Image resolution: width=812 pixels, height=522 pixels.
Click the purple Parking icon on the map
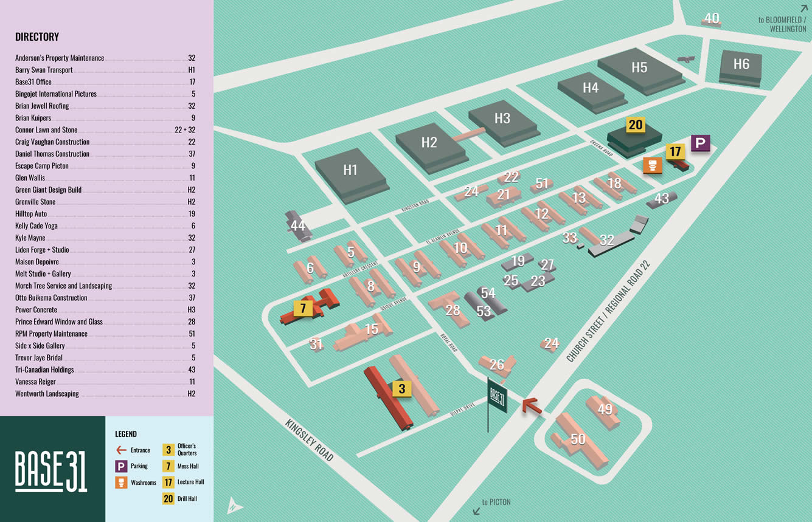[x=700, y=143]
